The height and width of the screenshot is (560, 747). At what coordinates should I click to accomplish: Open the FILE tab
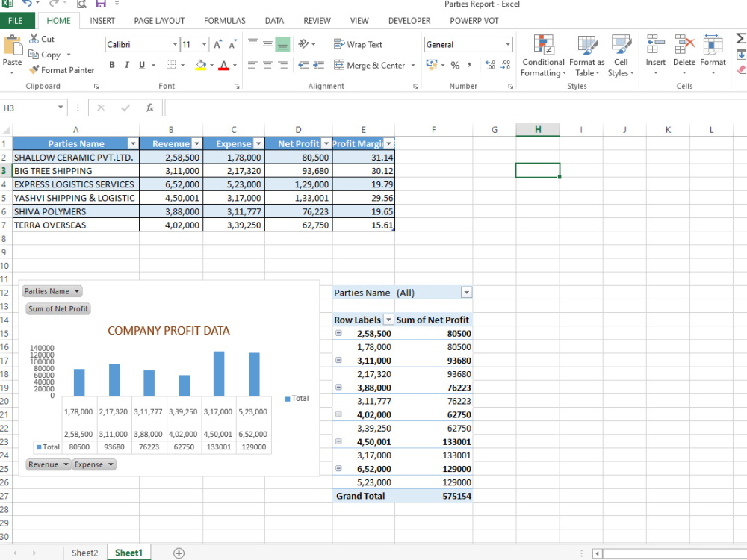pos(15,20)
